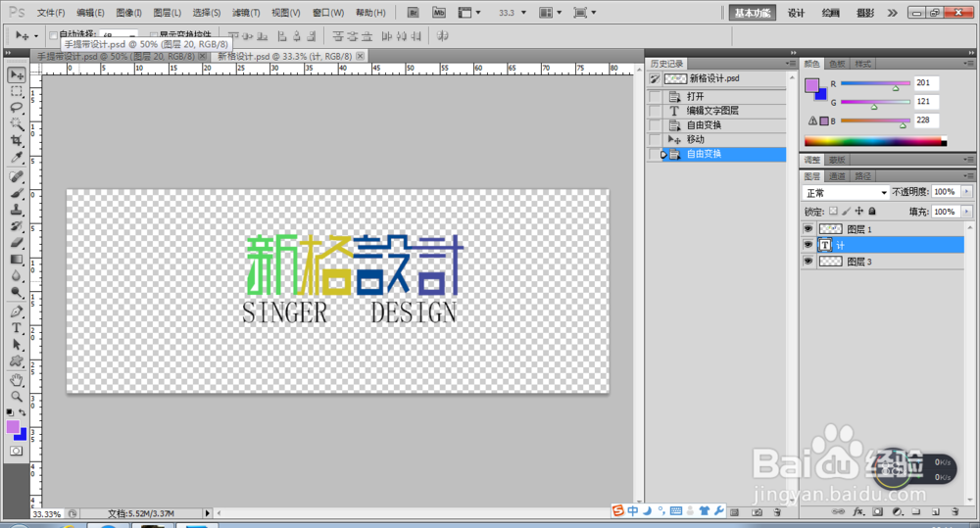
Task: Click the B color slider
Action: click(875, 120)
